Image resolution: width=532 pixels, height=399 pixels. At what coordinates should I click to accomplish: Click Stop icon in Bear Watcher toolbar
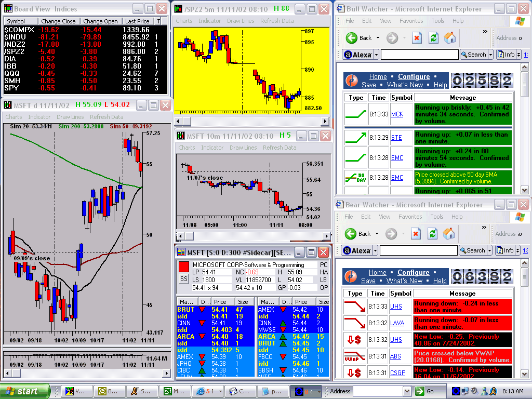tap(416, 233)
